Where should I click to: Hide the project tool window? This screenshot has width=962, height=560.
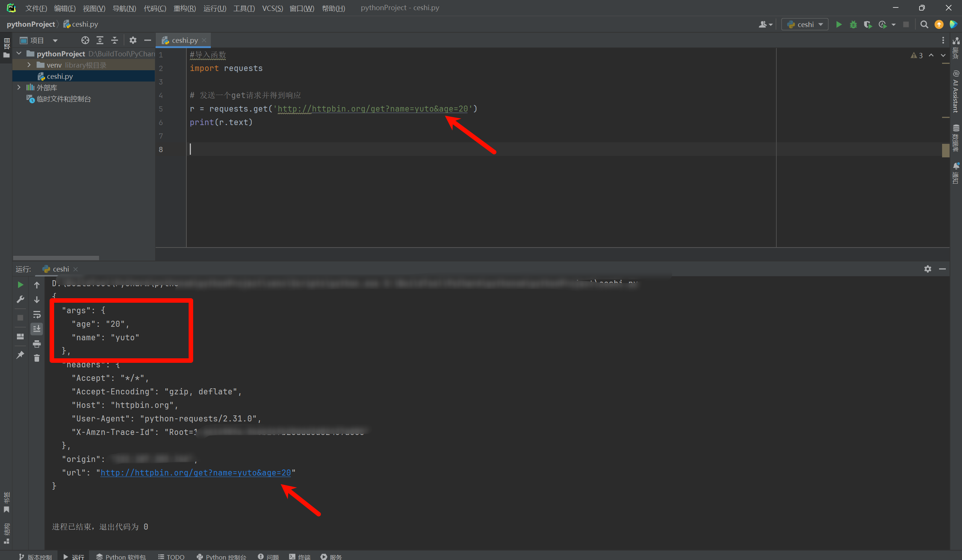tap(147, 40)
